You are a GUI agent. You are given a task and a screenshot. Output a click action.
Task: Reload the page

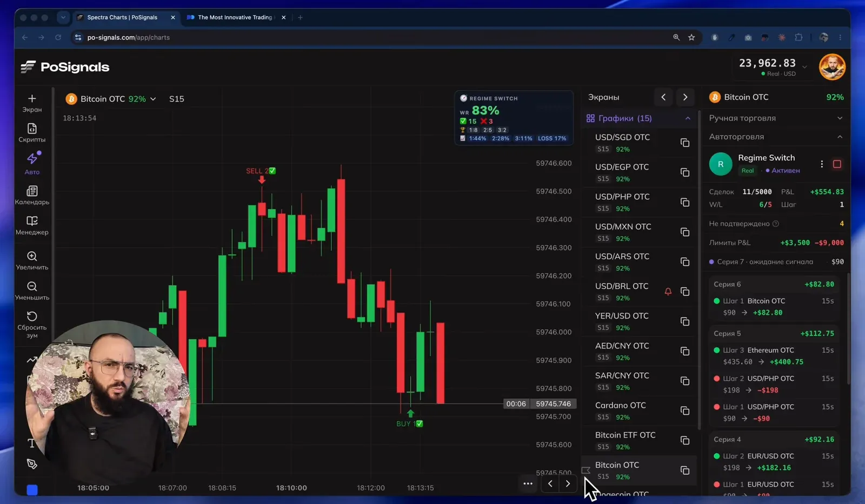58,37
